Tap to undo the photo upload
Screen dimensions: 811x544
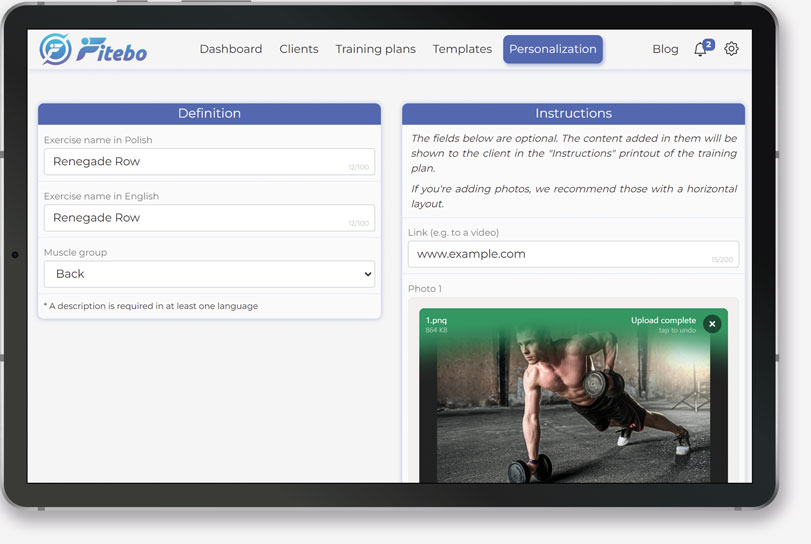click(677, 330)
